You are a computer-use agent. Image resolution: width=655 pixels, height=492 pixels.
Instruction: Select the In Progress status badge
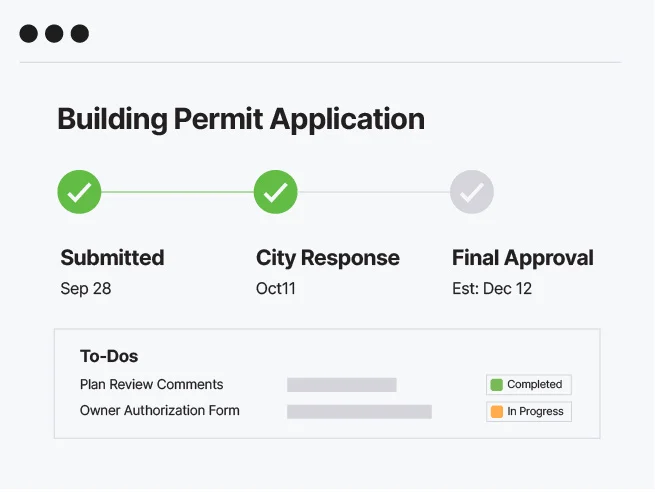coord(528,412)
